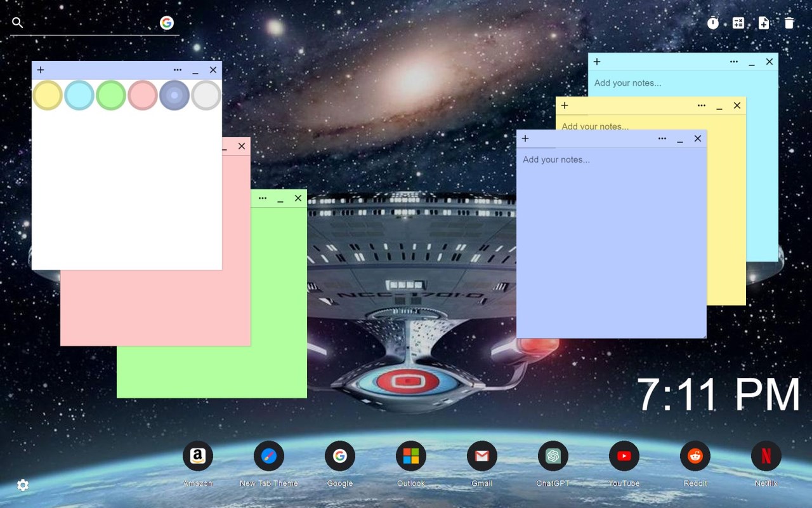Minimize the green sticky note
The height and width of the screenshot is (508, 812).
280,199
